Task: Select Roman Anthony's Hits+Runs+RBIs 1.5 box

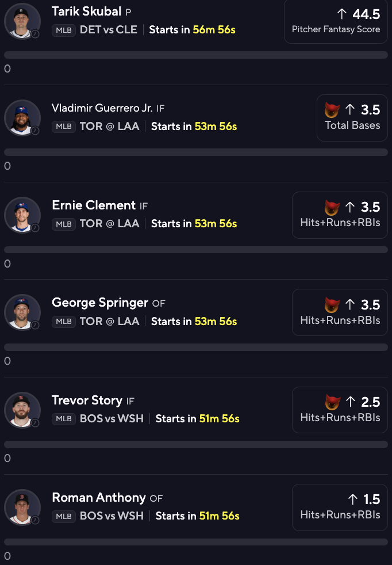Action: [x=340, y=507]
